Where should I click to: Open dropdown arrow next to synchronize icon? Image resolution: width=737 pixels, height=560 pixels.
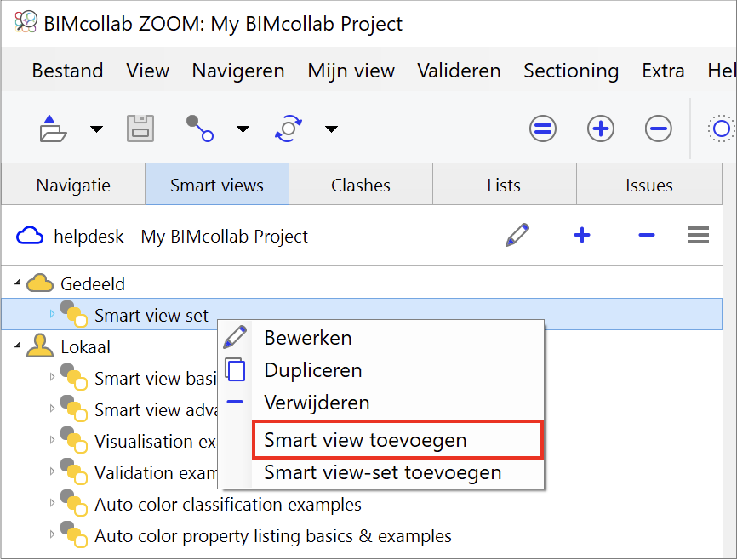(331, 129)
